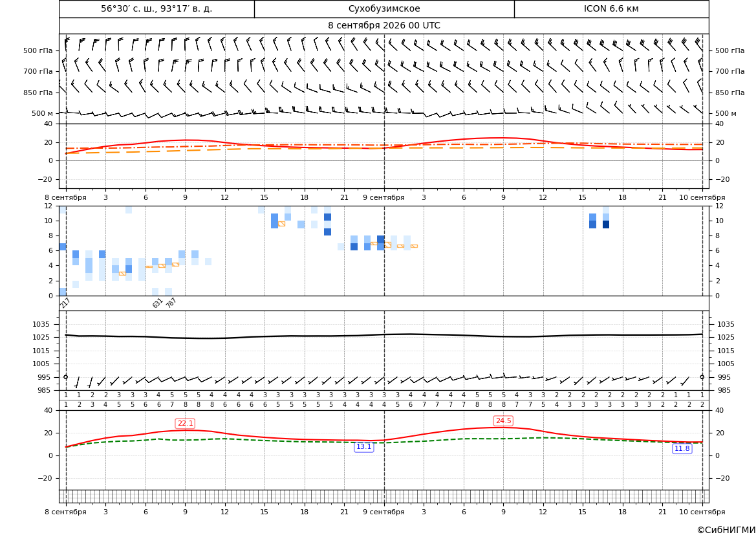Image resolution: width=756 pixels, height=535 pixels.
Task: Click the left 500 гПа wind level label
Action: click(x=38, y=50)
